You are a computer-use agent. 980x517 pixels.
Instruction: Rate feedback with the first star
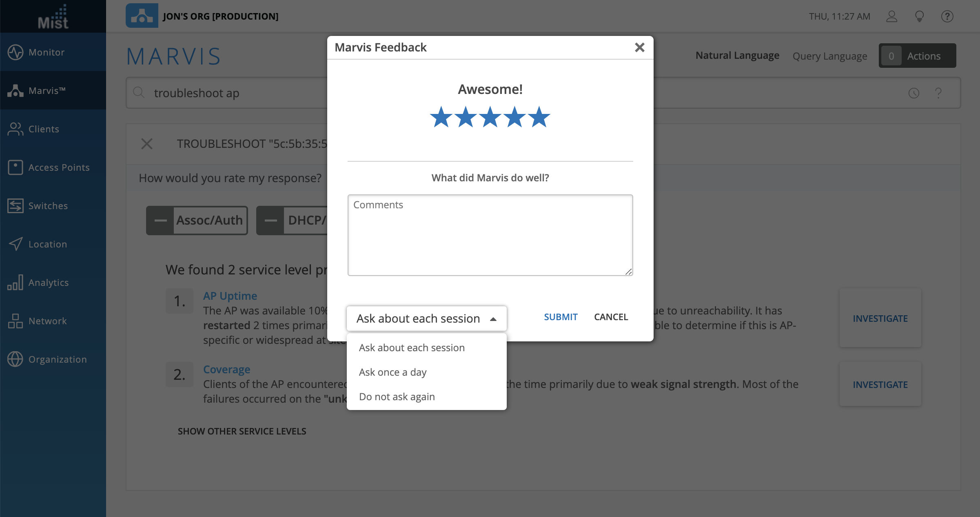click(441, 117)
